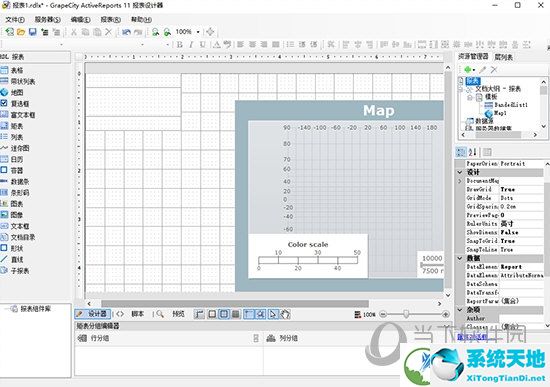Click the property pages button in properties

[487, 152]
